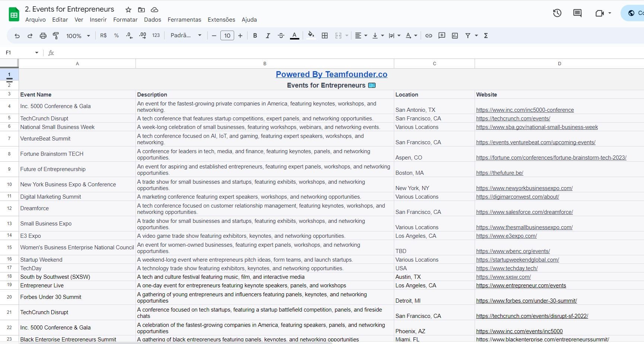
Task: Click the Name box showing F1
Action: click(x=18, y=53)
